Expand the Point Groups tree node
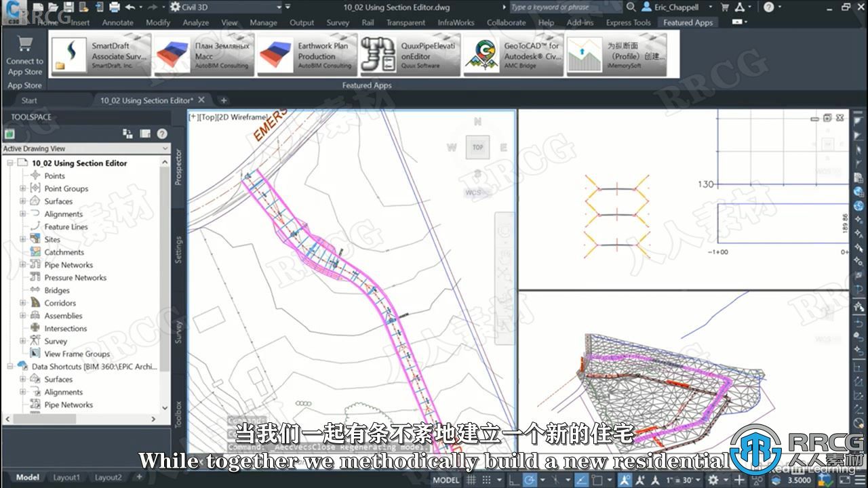Viewport: 868px width, 488px height. point(22,188)
